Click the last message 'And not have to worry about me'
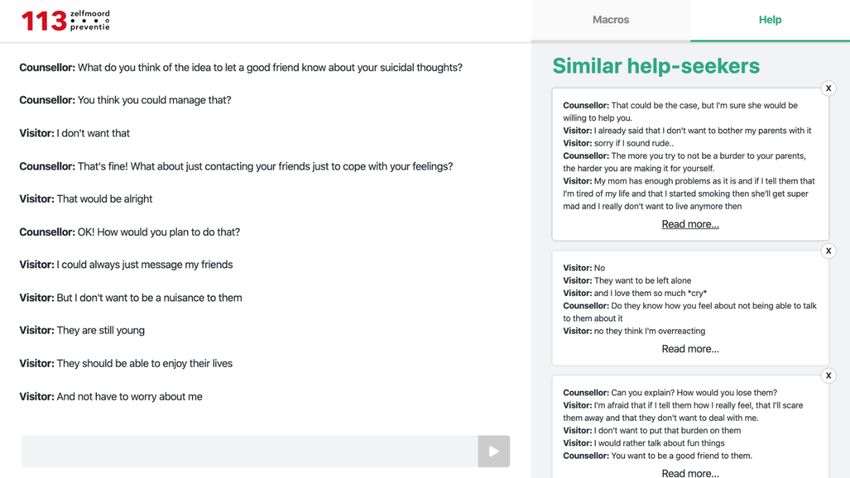 [x=111, y=397]
